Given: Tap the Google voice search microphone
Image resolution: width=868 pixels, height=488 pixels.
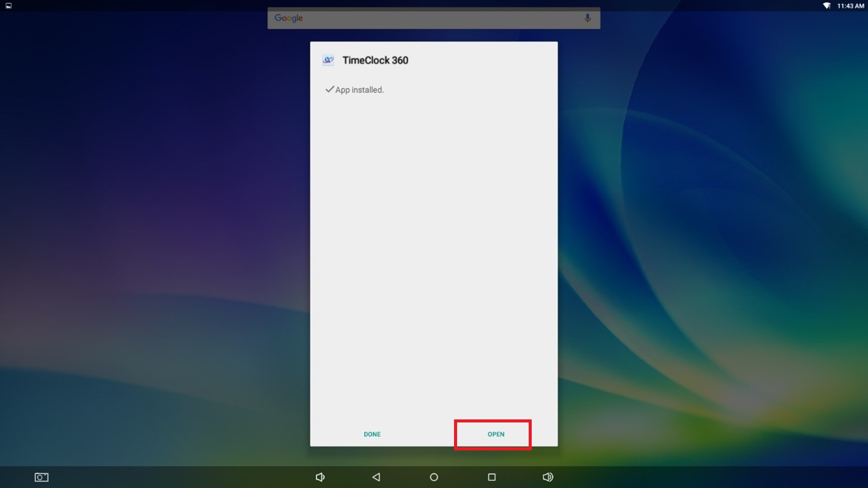Looking at the screenshot, I should point(588,18).
